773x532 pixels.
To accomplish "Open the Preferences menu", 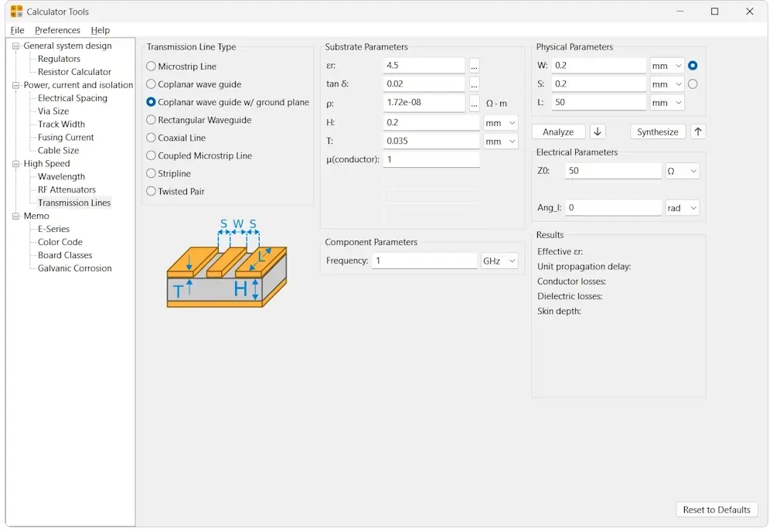I will (57, 30).
